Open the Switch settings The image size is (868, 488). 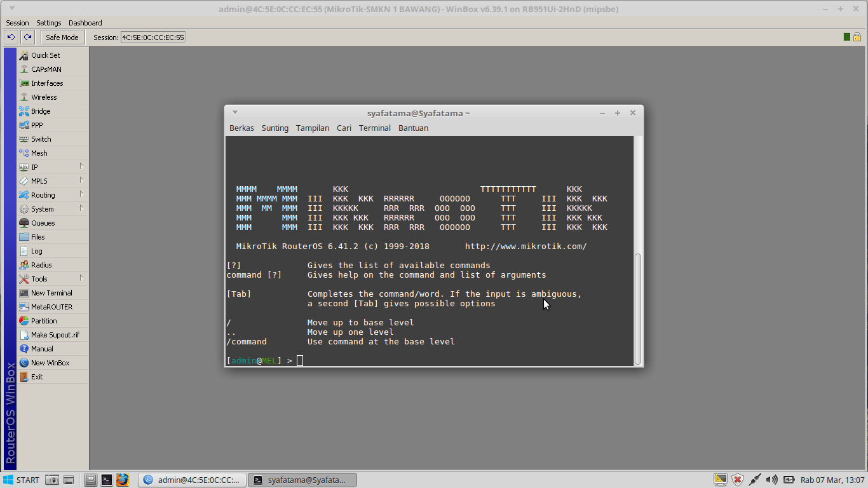(x=53, y=139)
